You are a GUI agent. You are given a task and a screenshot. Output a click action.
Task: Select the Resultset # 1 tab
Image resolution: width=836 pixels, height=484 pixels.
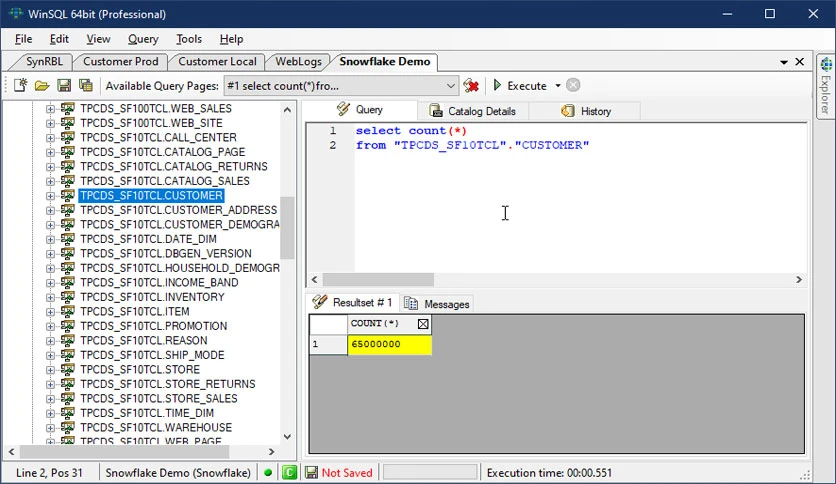pyautogui.click(x=352, y=302)
